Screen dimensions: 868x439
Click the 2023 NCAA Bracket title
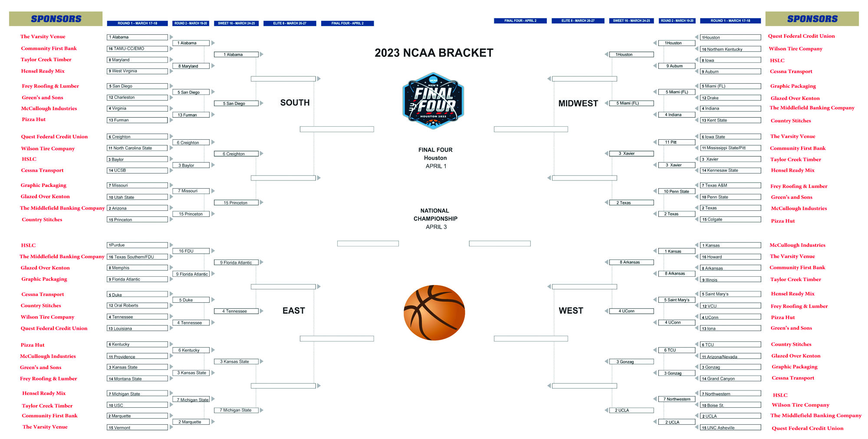tap(434, 53)
